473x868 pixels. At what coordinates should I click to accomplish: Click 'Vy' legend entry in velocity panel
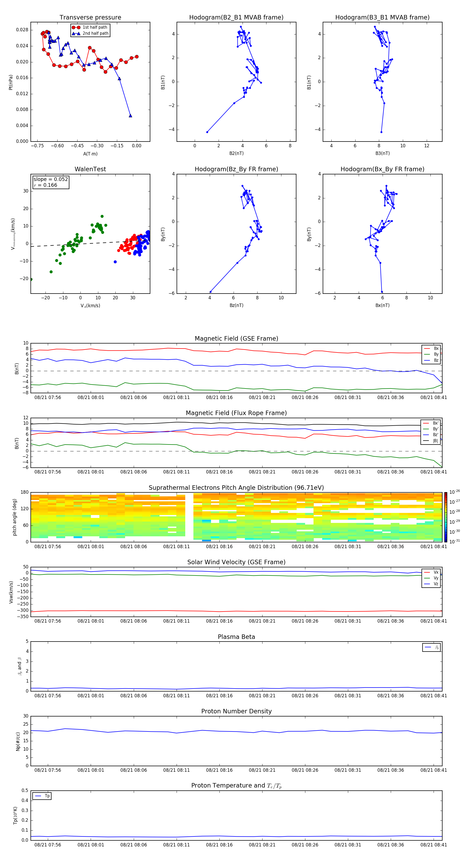pyautogui.click(x=431, y=578)
